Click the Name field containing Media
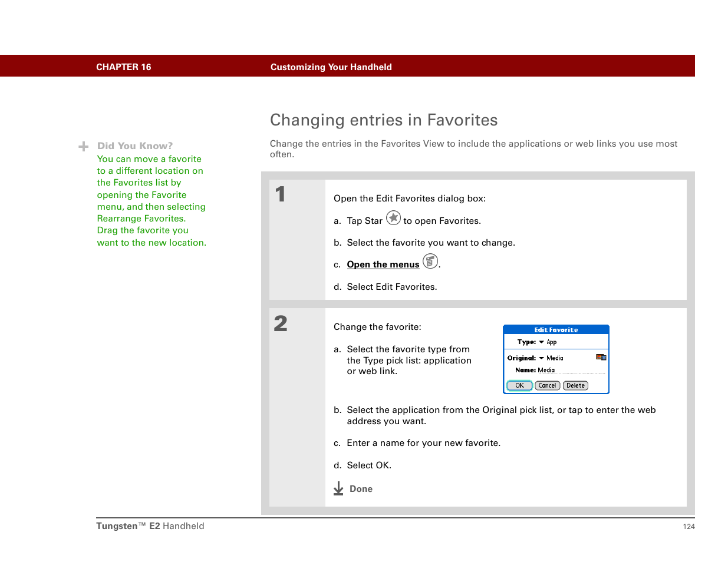Image resolution: width=728 pixels, height=562 pixels. point(571,370)
